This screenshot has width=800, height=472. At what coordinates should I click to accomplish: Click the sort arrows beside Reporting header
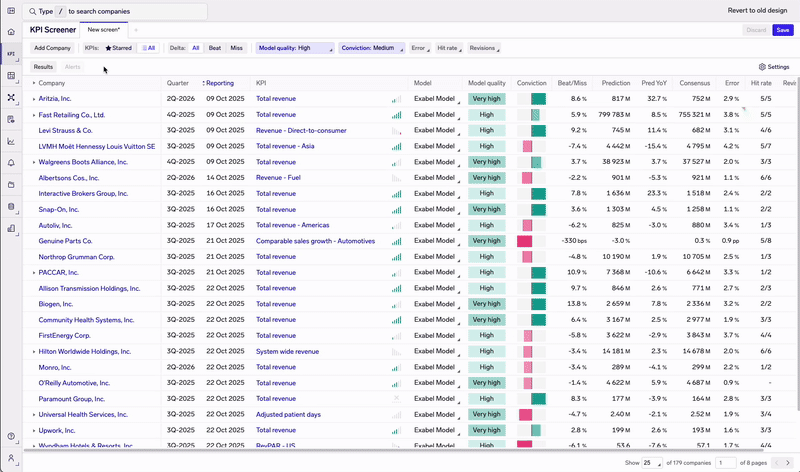(204, 83)
